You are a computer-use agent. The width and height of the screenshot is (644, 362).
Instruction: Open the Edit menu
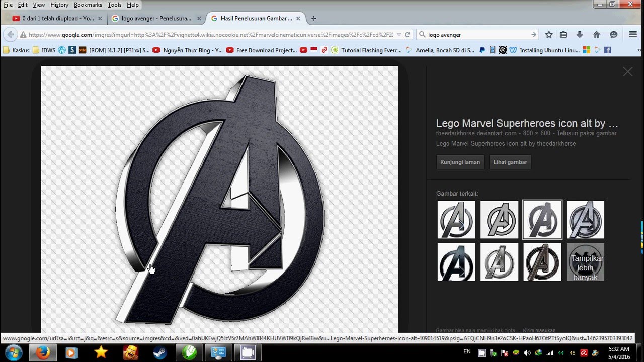23,5
